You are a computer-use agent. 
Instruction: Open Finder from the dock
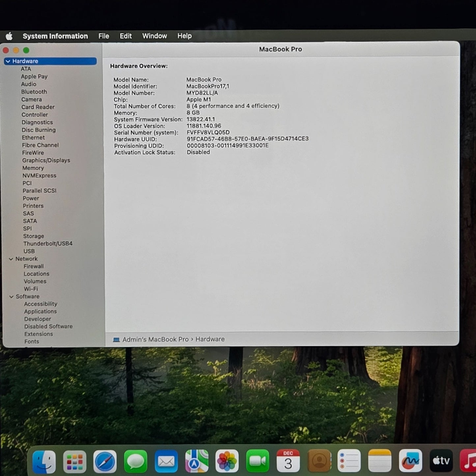tap(44, 461)
